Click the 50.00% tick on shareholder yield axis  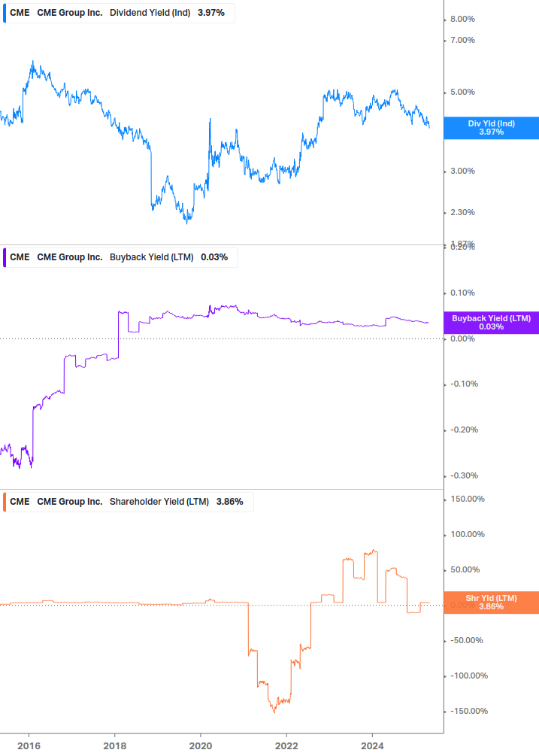tap(465, 570)
